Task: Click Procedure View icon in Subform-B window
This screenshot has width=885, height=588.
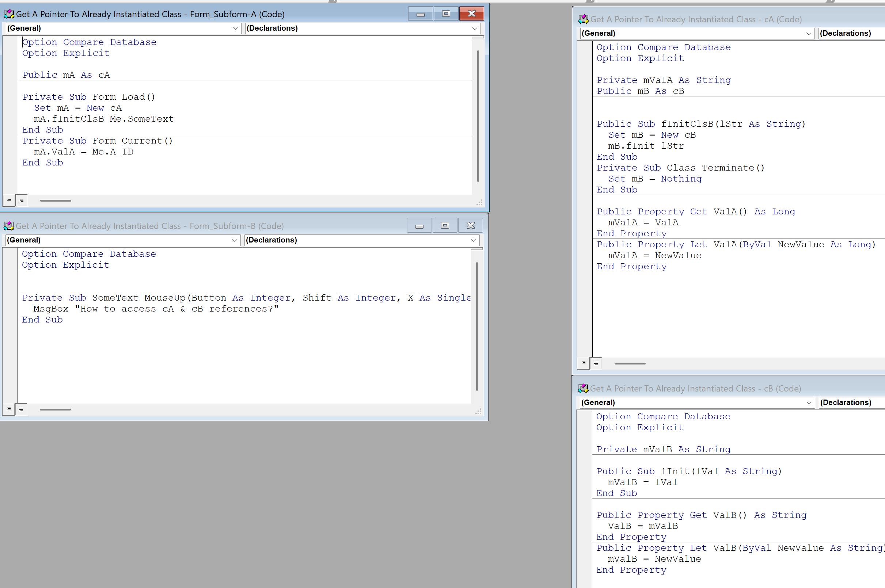Action: (9, 409)
